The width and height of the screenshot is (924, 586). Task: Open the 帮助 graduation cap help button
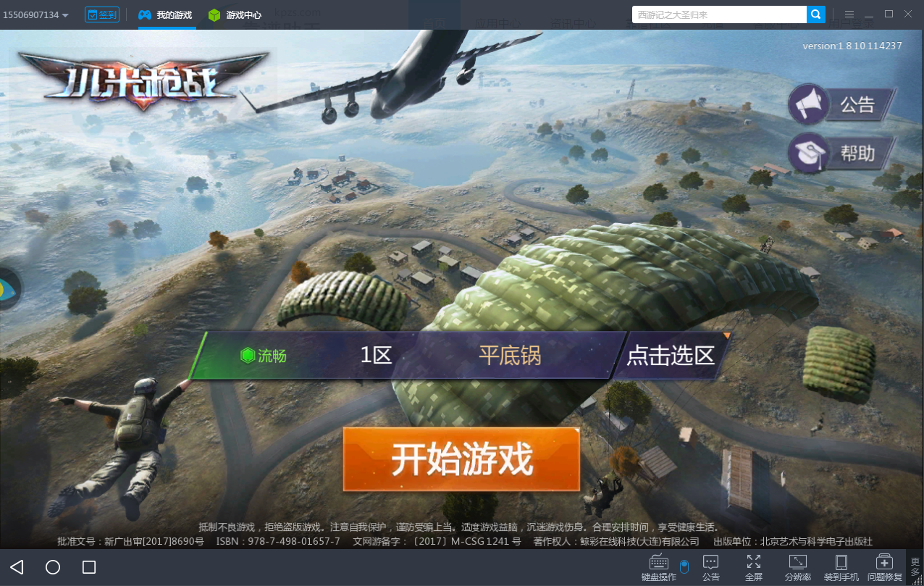(x=841, y=153)
